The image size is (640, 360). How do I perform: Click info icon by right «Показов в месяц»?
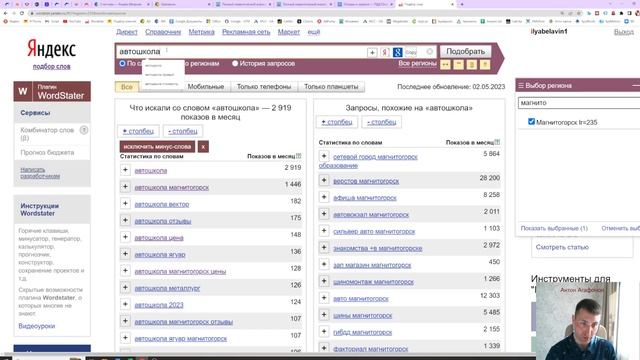coord(497,142)
